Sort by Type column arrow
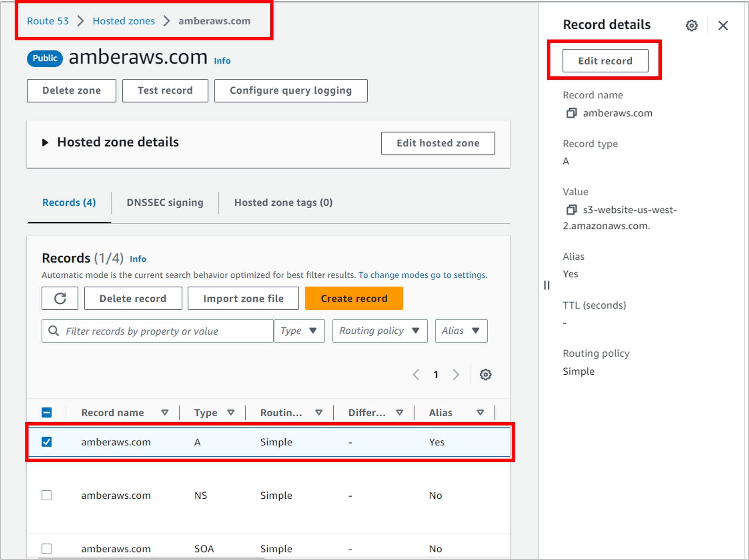Screen dimensions: 749x560 pos(231,412)
